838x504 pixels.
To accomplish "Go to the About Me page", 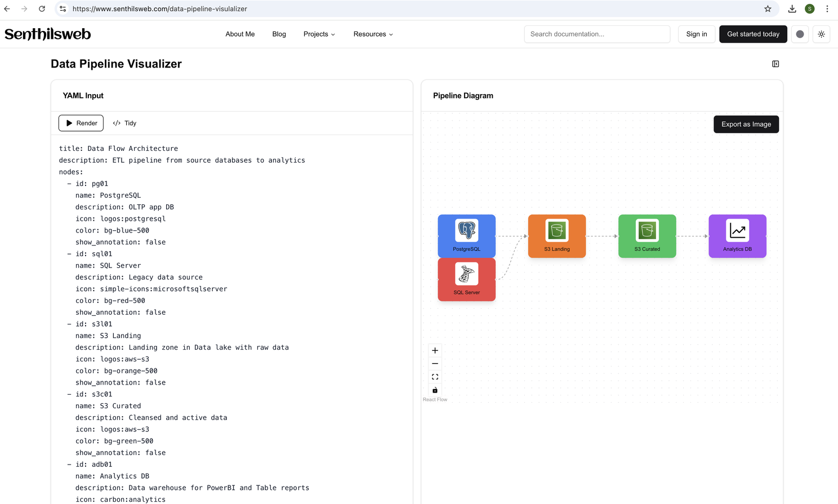I will pos(240,34).
